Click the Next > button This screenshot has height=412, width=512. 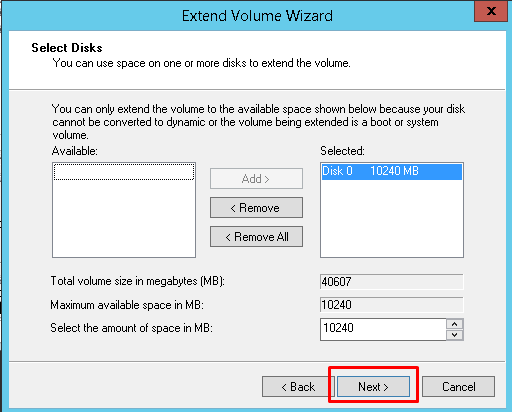click(373, 387)
